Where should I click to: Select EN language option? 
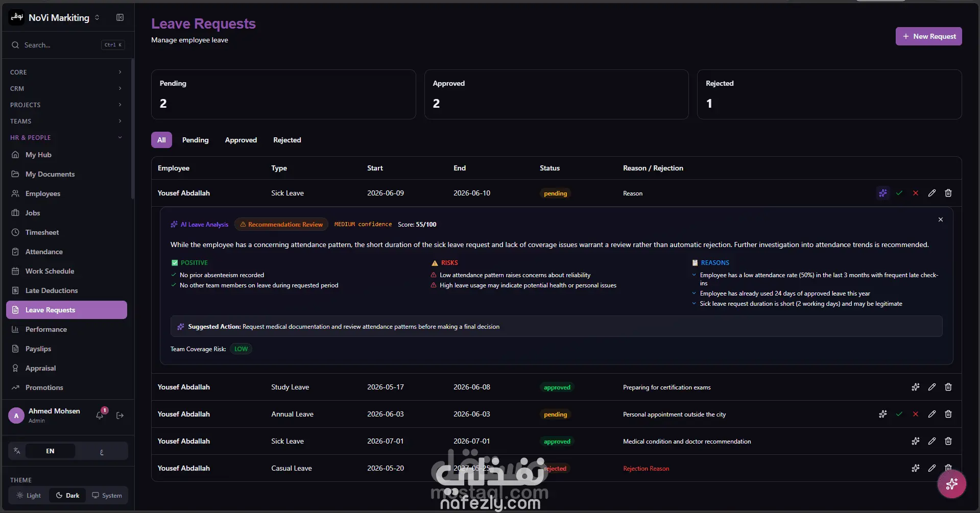point(50,451)
